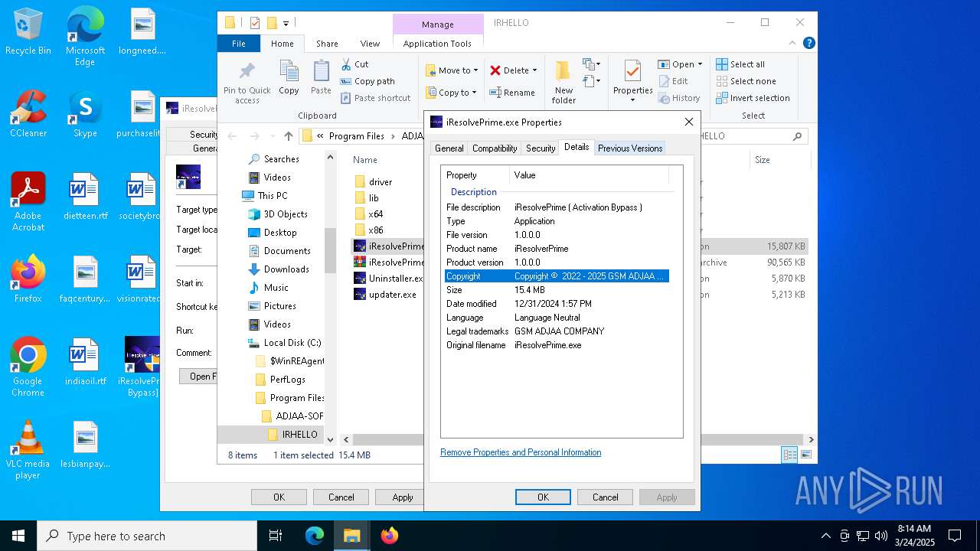Image resolution: width=980 pixels, height=551 pixels.
Task: Select the Application Tools tab
Action: tap(437, 44)
